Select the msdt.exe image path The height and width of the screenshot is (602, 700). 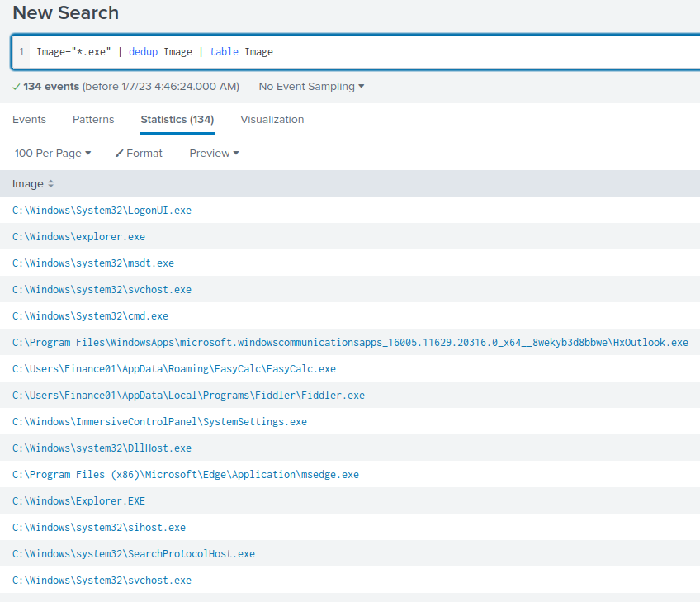[x=92, y=263]
